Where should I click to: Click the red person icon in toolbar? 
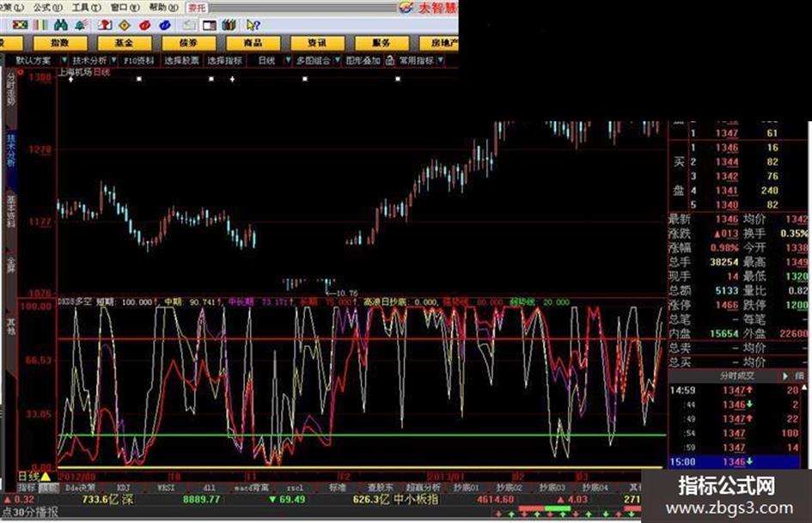pyautogui.click(x=105, y=25)
